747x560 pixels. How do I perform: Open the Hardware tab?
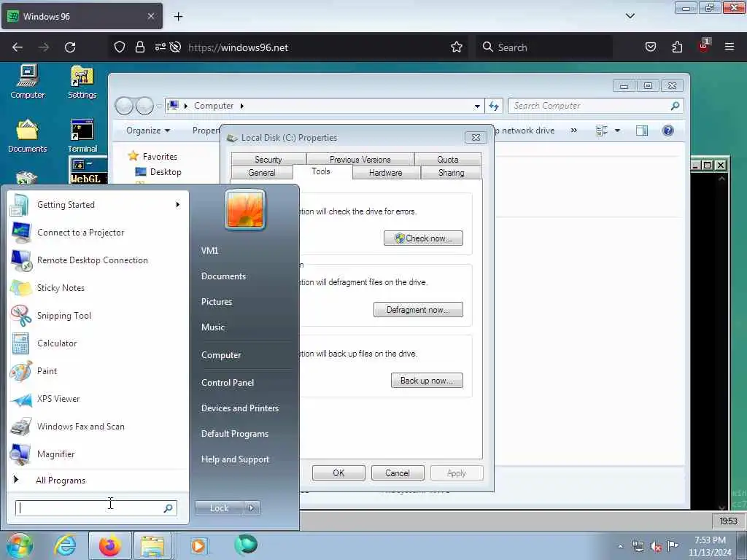click(x=385, y=173)
